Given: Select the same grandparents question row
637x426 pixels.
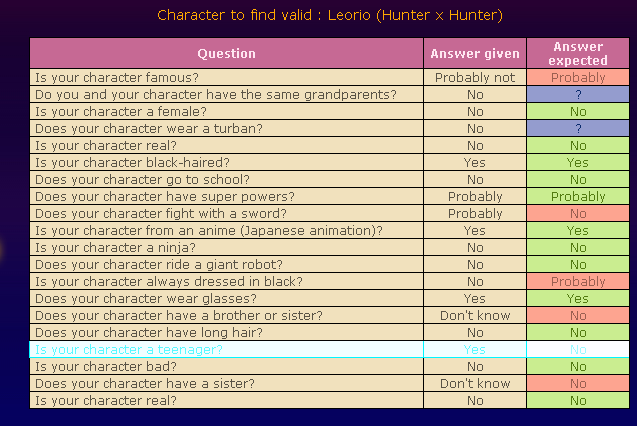Looking at the screenshot, I should tap(216, 94).
